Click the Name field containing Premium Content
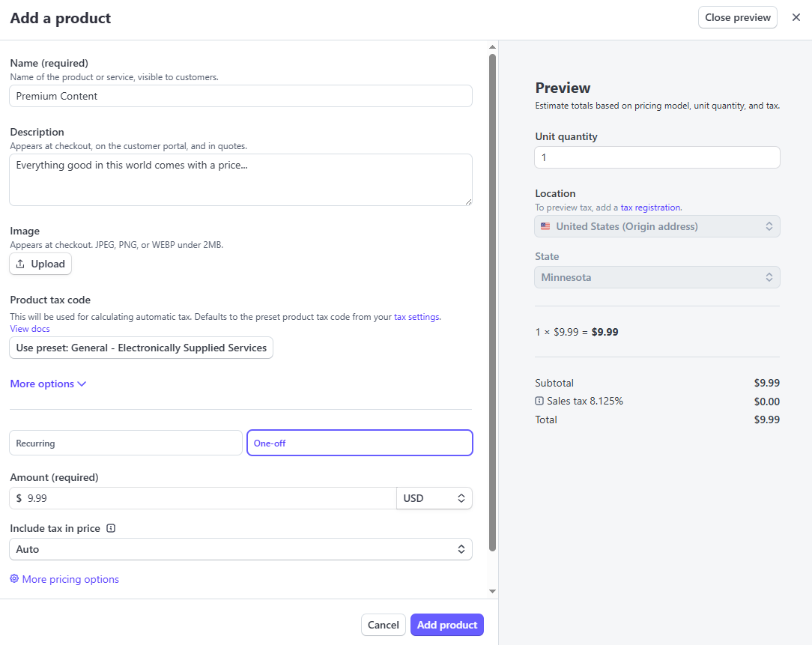The image size is (812, 645). [x=240, y=96]
